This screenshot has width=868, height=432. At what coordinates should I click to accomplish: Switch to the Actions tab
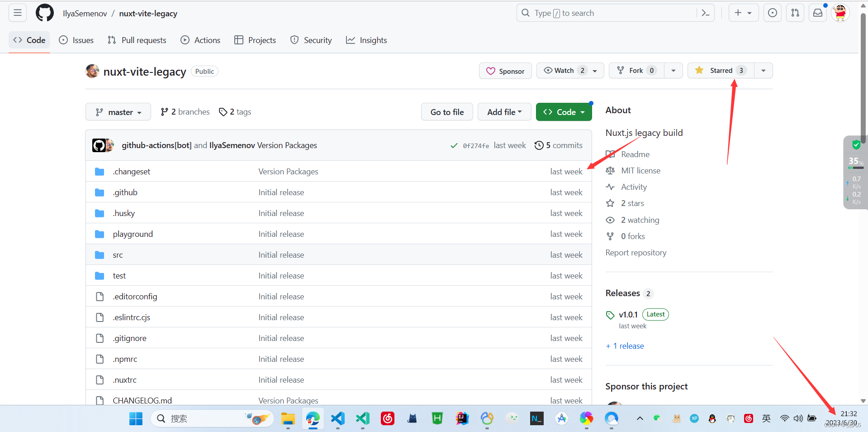click(x=200, y=40)
